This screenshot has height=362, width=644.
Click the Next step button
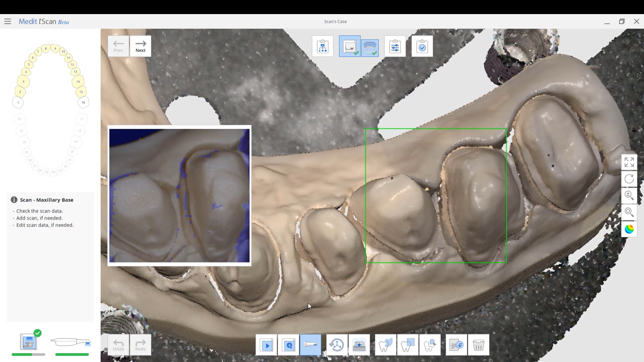(x=141, y=46)
